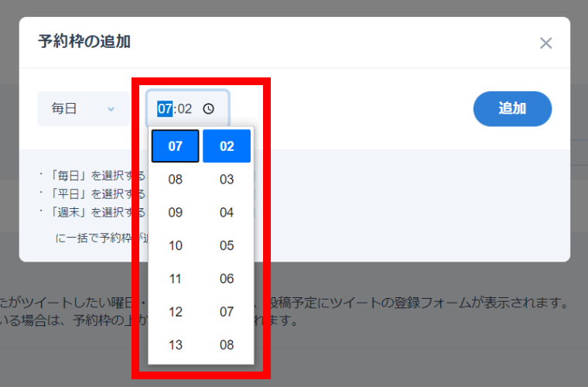The height and width of the screenshot is (387, 588).
Task: Select minute 04 in time picker
Action: coord(227,213)
